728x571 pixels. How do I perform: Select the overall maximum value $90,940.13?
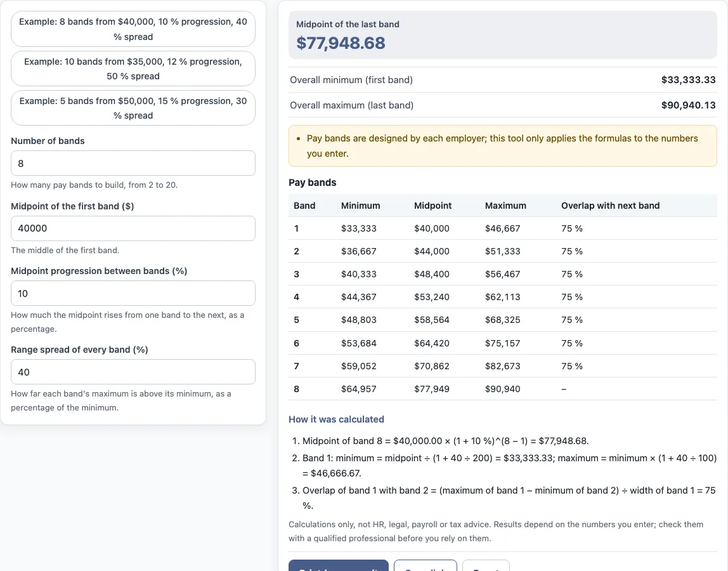pos(688,105)
